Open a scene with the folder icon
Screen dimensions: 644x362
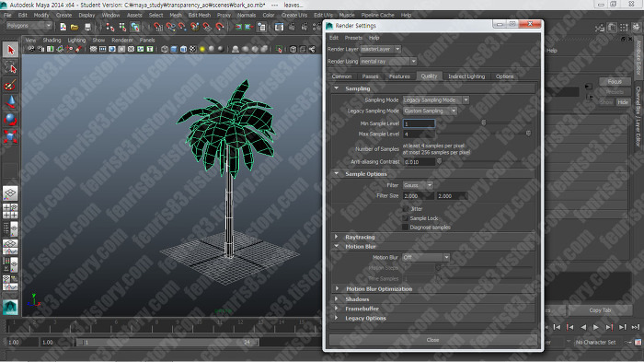[75, 27]
